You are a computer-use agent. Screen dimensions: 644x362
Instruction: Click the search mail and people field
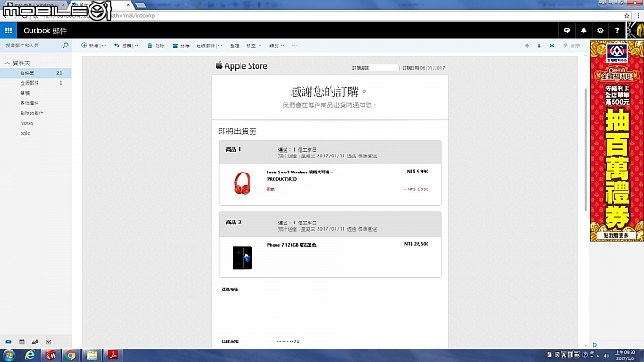32,46
